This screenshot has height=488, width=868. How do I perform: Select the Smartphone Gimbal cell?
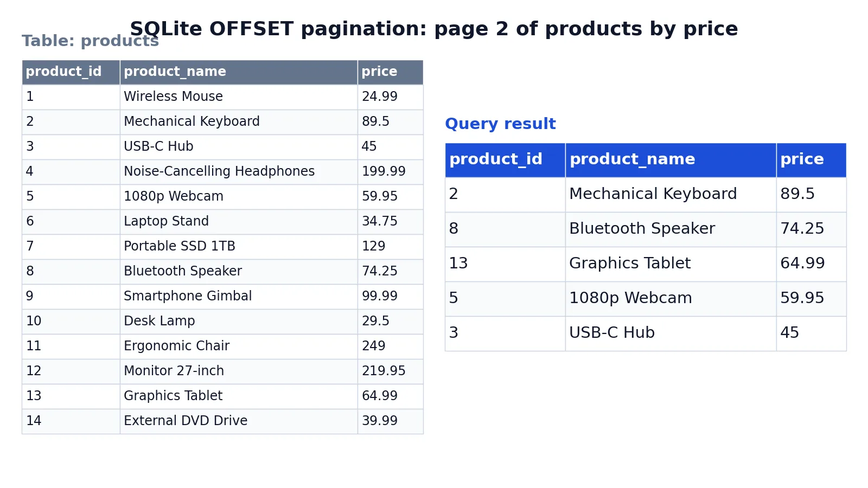239,297
